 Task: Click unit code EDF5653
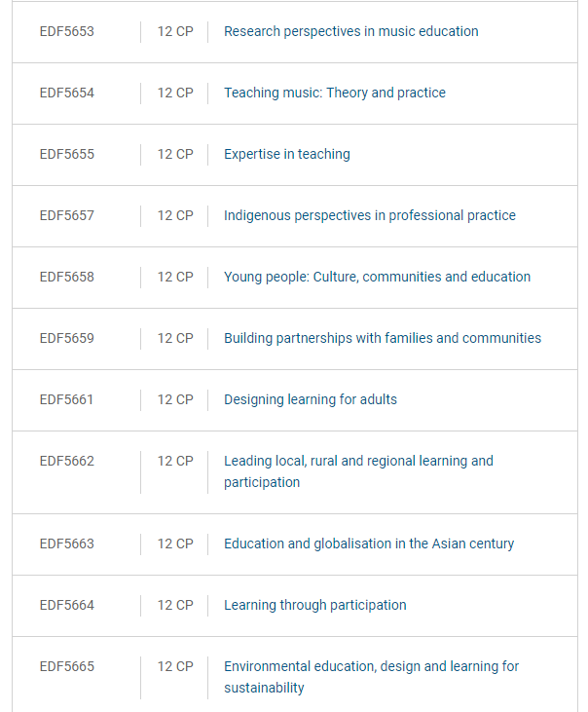(x=67, y=31)
